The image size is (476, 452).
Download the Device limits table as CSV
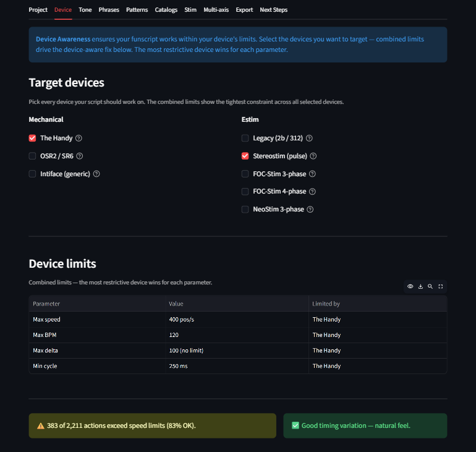pos(420,286)
